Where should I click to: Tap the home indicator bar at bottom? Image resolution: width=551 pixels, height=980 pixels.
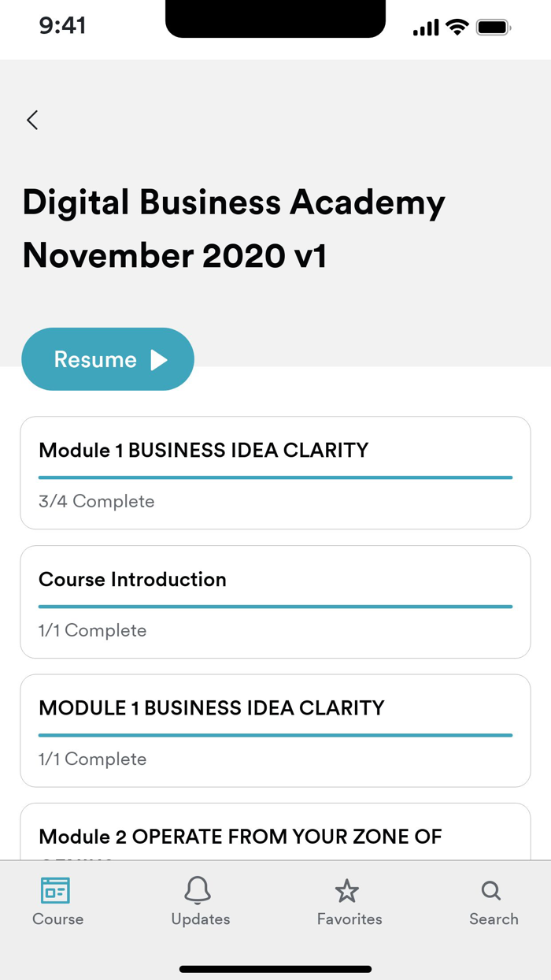point(275,969)
